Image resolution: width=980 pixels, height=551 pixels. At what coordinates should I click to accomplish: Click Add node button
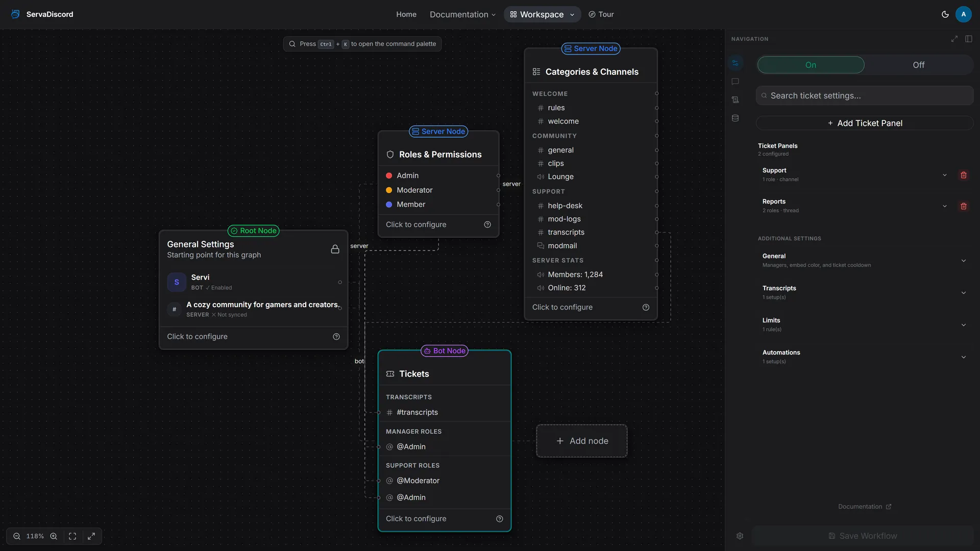(582, 441)
